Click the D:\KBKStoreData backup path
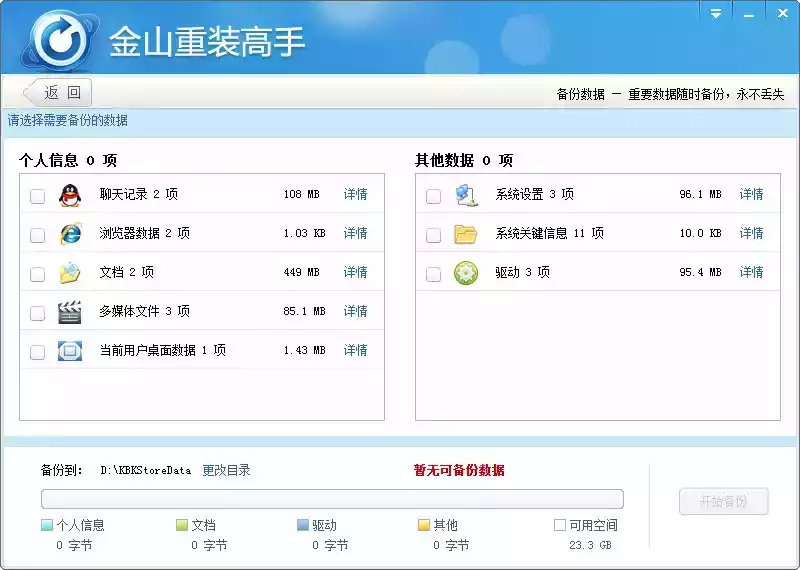 pyautogui.click(x=145, y=470)
